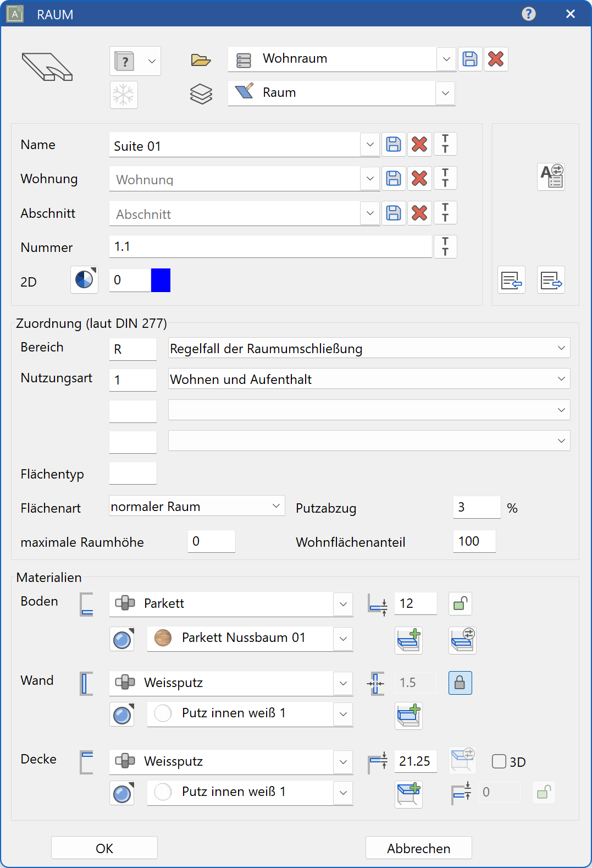The width and height of the screenshot is (592, 868).
Task: Save the Abschnitt entry with disk icon
Action: point(394,213)
